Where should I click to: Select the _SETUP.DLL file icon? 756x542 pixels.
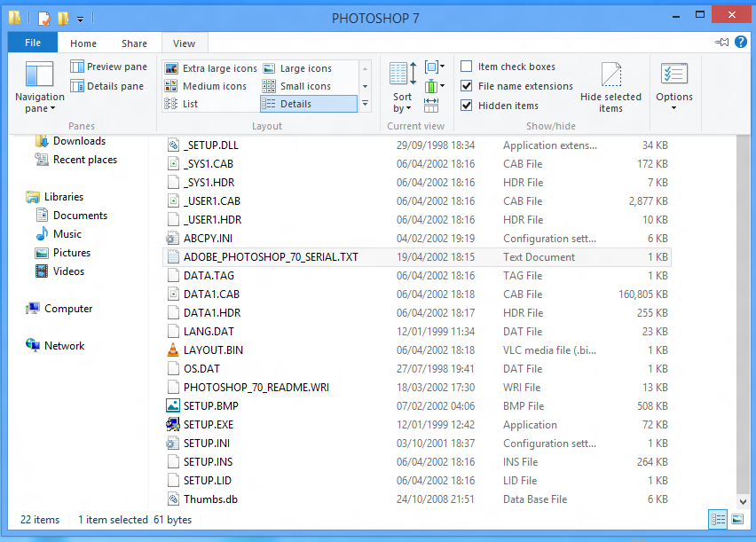[173, 145]
